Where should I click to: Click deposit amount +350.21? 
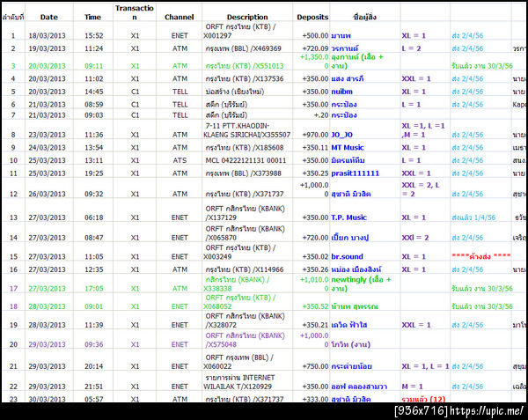(315, 325)
